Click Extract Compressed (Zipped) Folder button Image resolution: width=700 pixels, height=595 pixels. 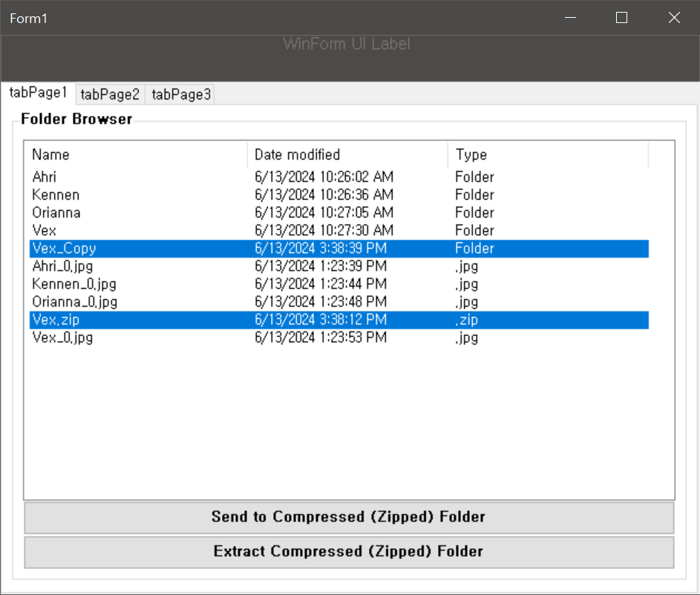coord(349,552)
